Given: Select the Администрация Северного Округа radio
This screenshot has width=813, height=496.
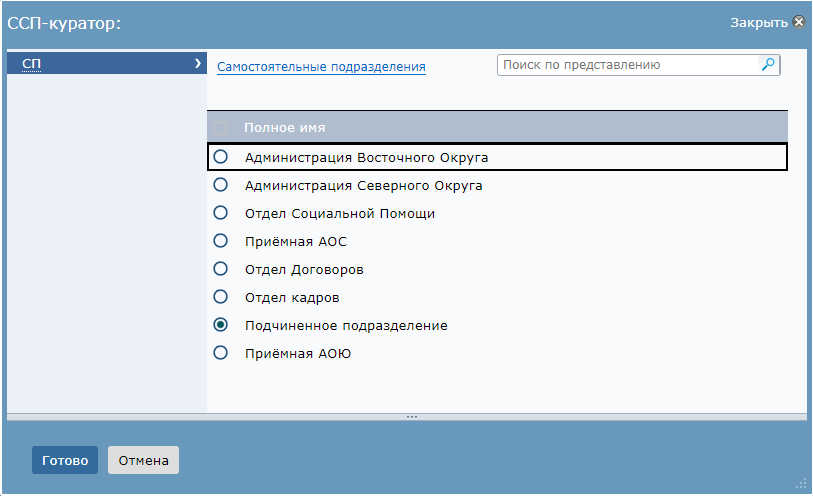Looking at the screenshot, I should [x=220, y=185].
